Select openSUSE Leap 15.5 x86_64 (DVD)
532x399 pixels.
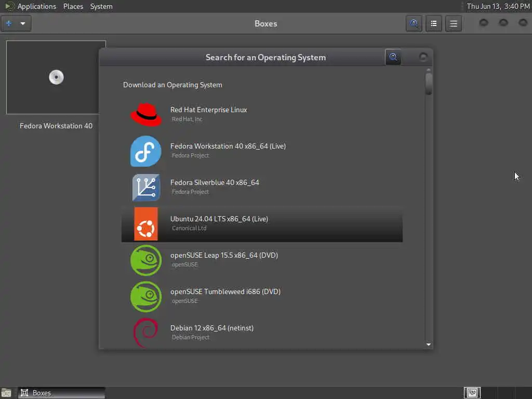click(262, 260)
